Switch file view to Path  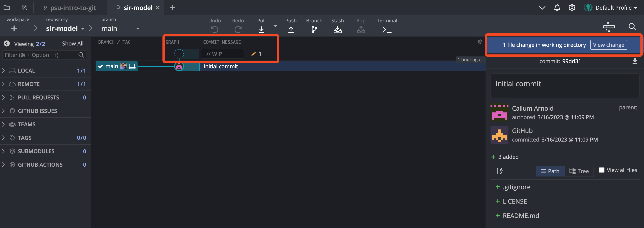pyautogui.click(x=550, y=171)
